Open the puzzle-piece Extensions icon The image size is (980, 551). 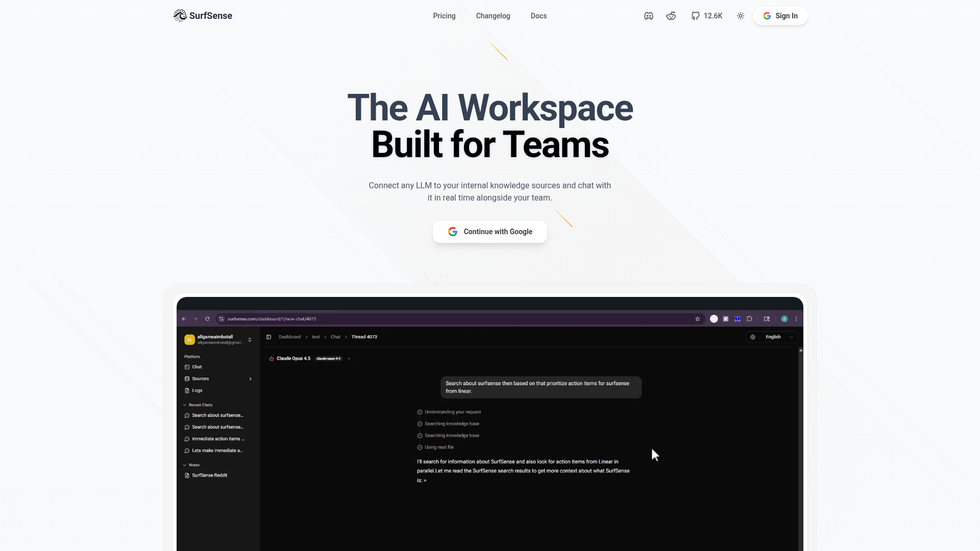[749, 319]
